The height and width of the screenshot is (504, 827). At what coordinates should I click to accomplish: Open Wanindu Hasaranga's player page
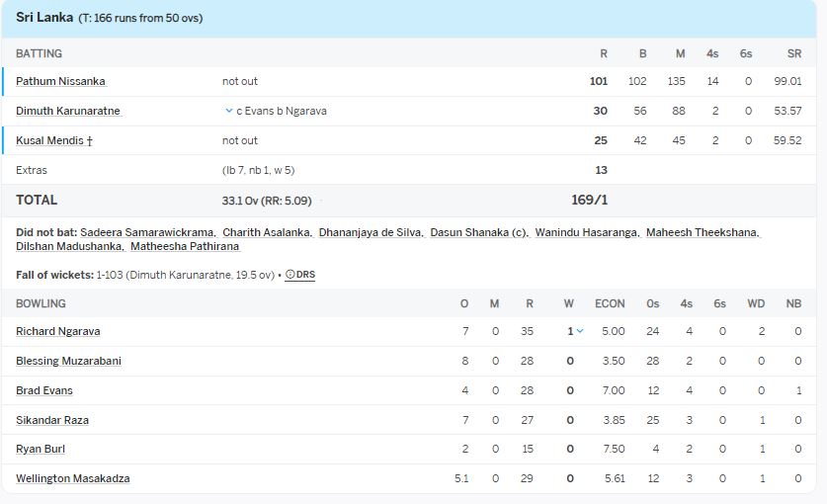click(586, 233)
